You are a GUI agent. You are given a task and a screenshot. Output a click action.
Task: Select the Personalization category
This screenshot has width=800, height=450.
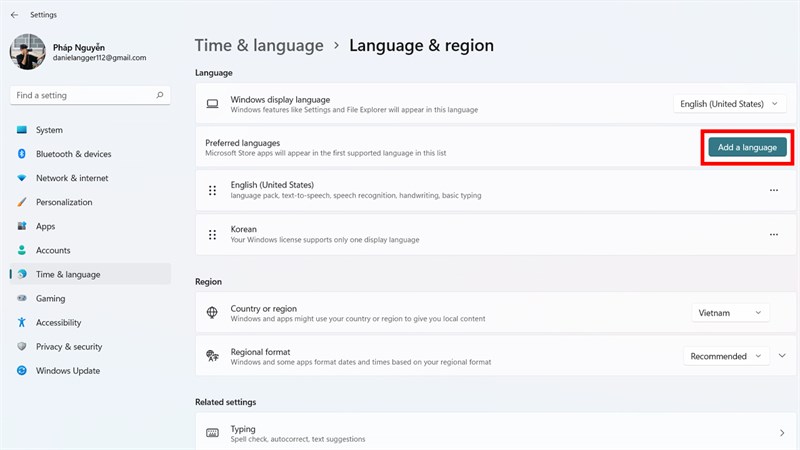(x=90, y=202)
